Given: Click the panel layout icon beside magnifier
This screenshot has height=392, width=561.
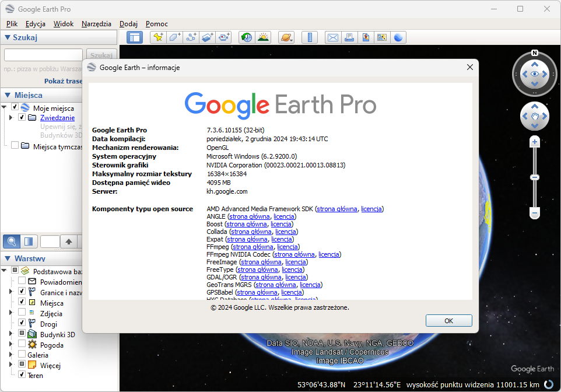Looking at the screenshot, I should 29,242.
